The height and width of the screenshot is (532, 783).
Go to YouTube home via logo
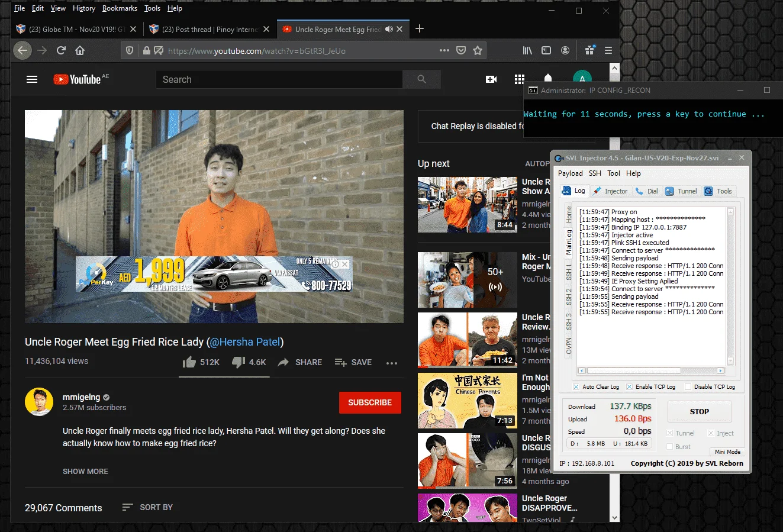(78, 79)
